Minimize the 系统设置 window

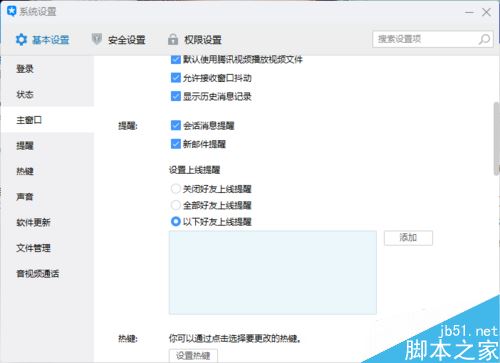click(470, 12)
